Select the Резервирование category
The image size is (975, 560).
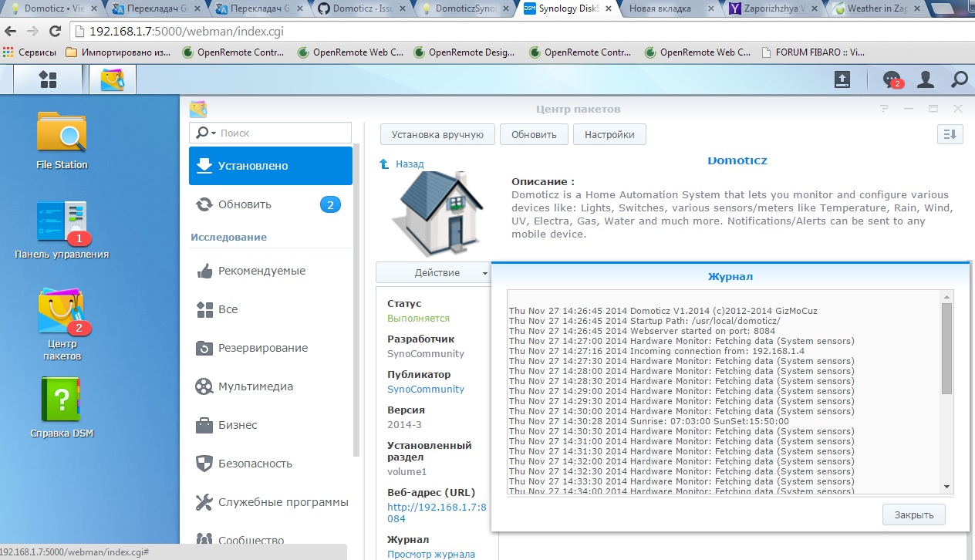[x=271, y=348]
